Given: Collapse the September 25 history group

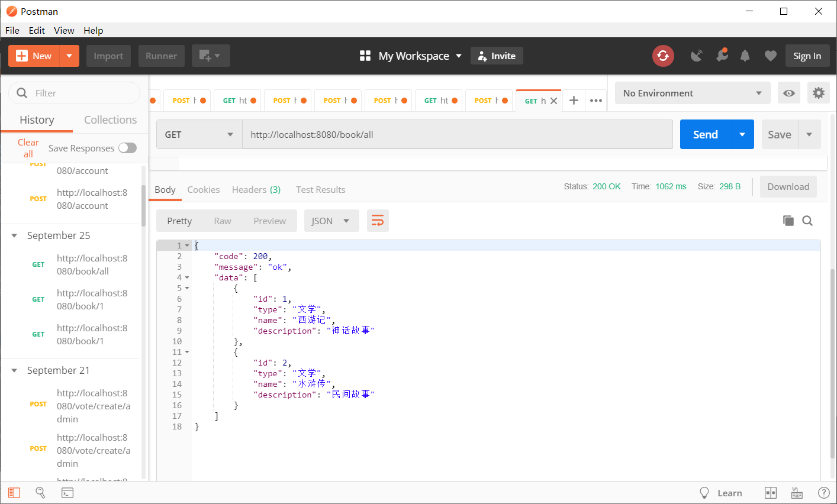Looking at the screenshot, I should click(14, 235).
